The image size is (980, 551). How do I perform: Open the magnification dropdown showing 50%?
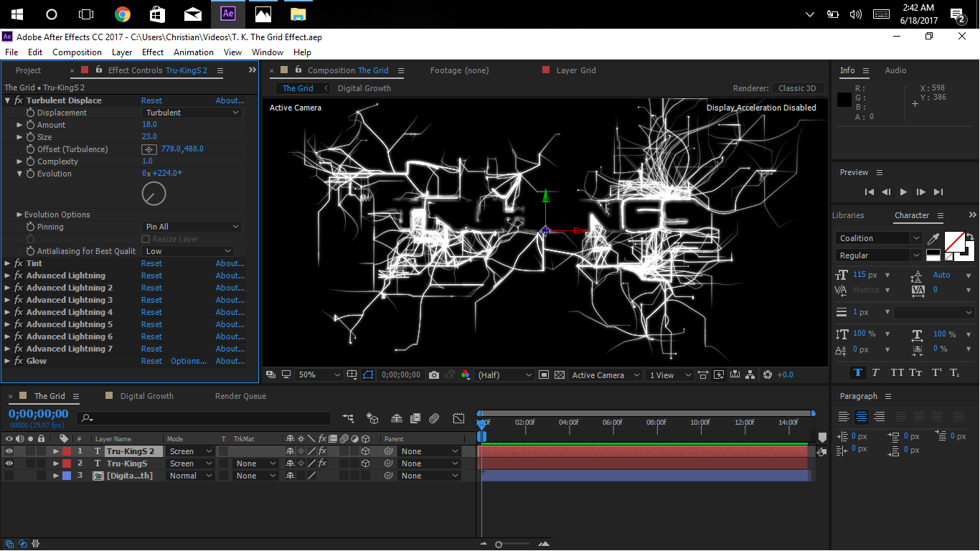[x=320, y=375]
